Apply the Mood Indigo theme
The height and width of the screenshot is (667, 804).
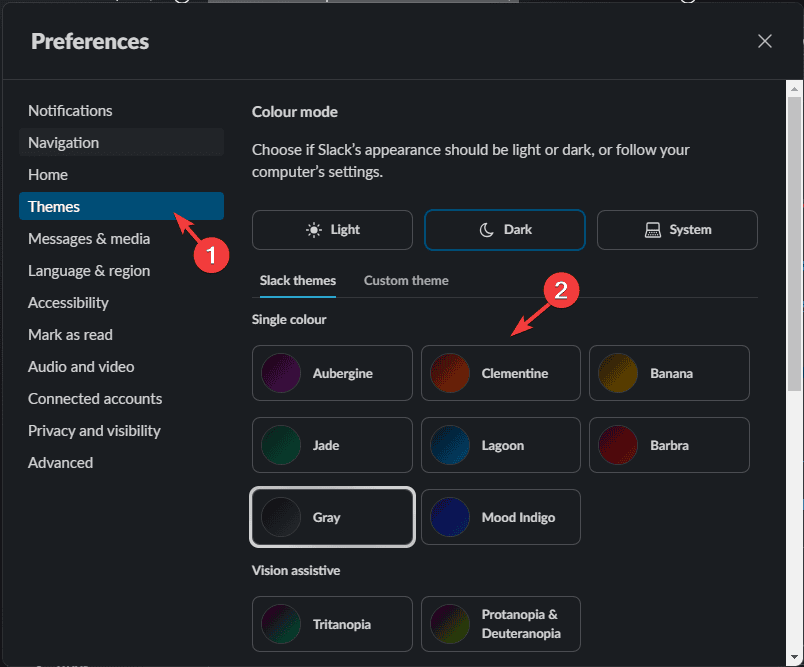click(500, 517)
